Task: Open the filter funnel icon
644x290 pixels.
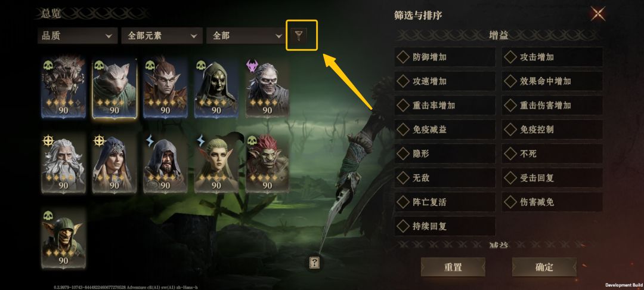Action: (x=301, y=36)
